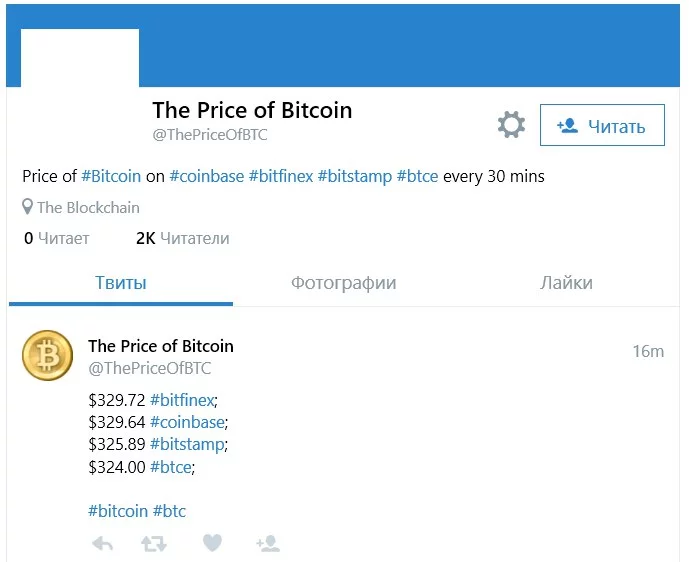Select the Лайки tab
689x562 pixels.
tap(566, 283)
